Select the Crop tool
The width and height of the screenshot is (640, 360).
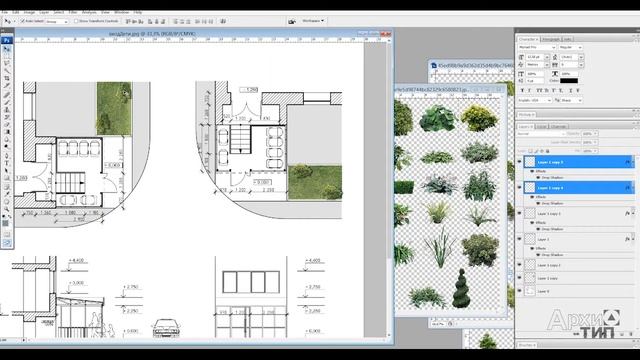pos(7,78)
